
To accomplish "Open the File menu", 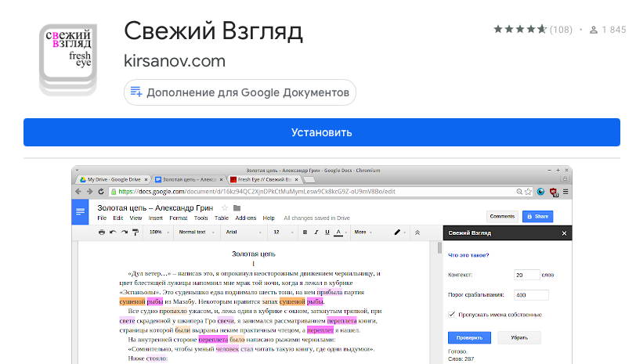I will click(102, 218).
